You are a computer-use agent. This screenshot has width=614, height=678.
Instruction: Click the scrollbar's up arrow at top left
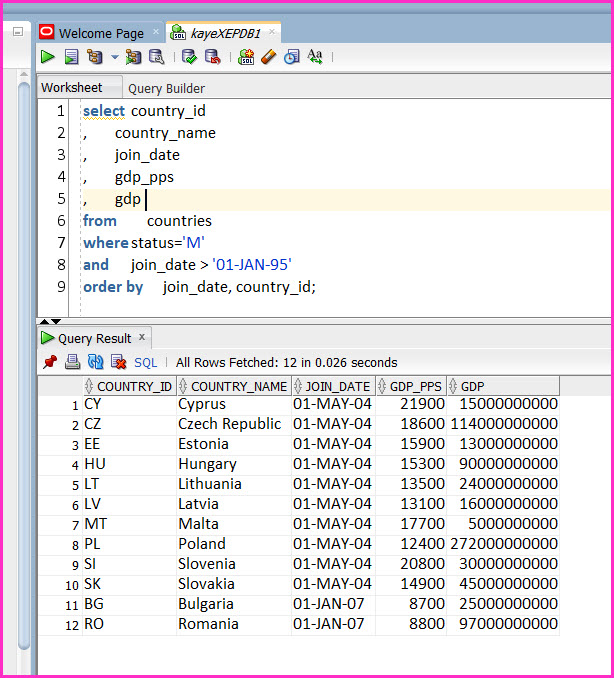pos(24,74)
